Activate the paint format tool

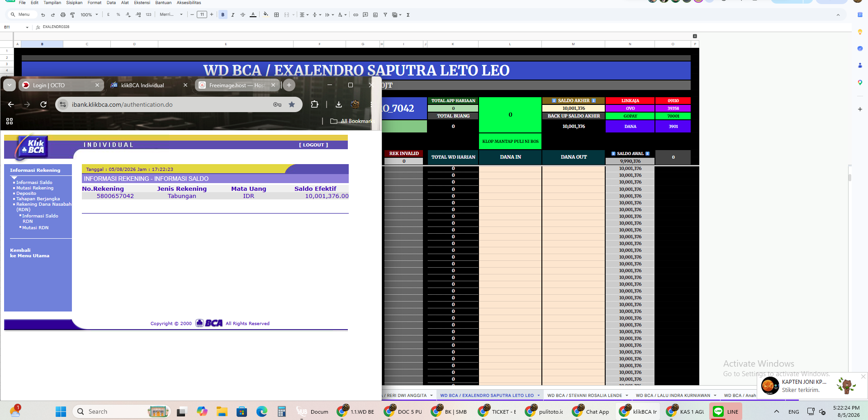pos(72,15)
